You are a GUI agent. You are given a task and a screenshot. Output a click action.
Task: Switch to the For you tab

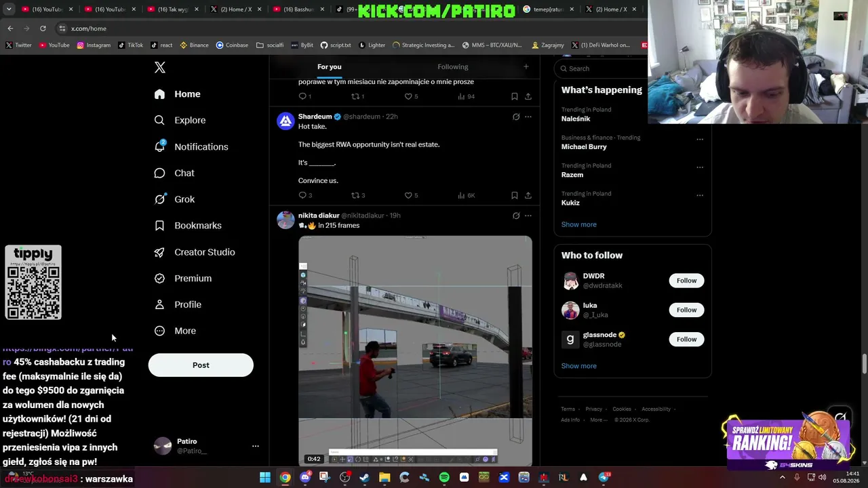coord(330,66)
